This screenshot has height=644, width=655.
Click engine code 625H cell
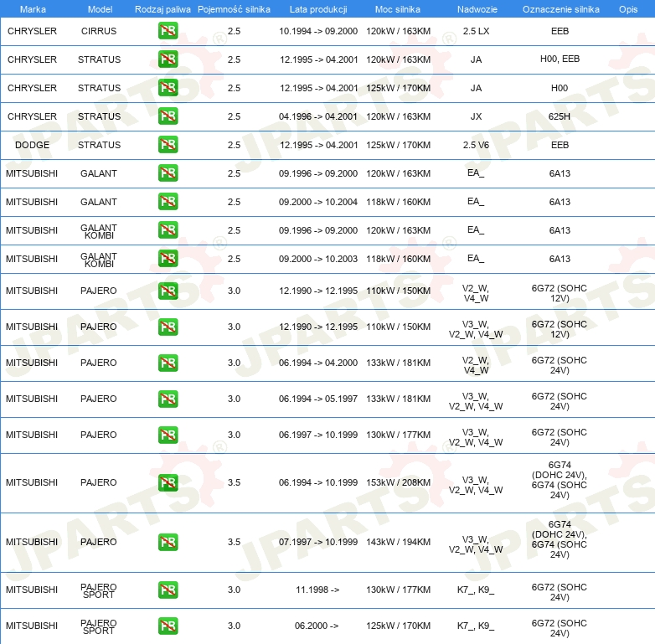point(560,116)
